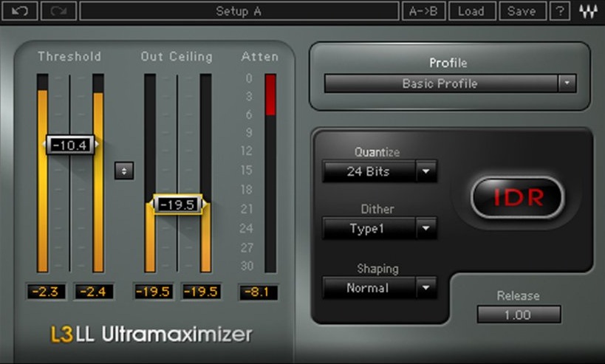The width and height of the screenshot is (605, 364).
Task: Click the -8.1 attenuation peak readout
Action: coord(258,292)
